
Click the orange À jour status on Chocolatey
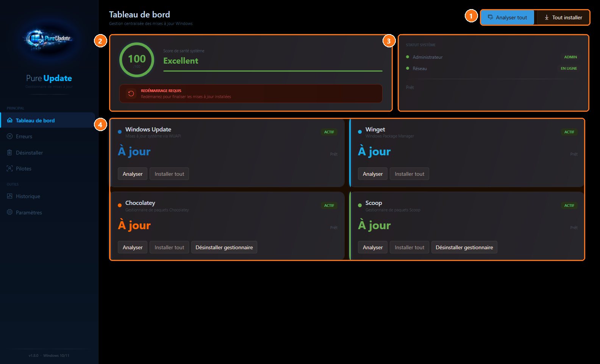[134, 225]
